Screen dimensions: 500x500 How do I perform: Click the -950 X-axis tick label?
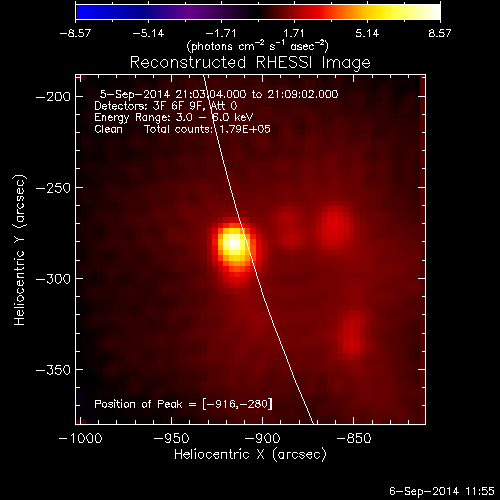pos(171,438)
